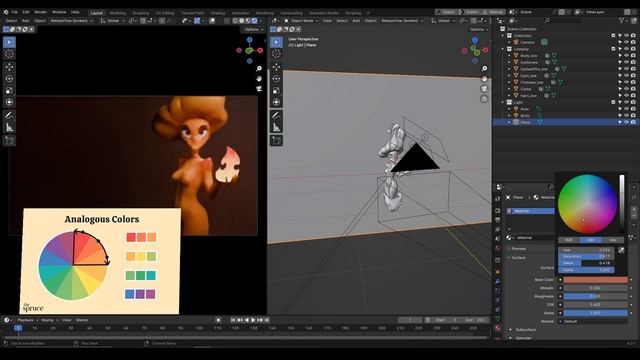The width and height of the screenshot is (640, 360).
Task: Open the Modifiers wrench properties tab
Action: click(x=498, y=281)
